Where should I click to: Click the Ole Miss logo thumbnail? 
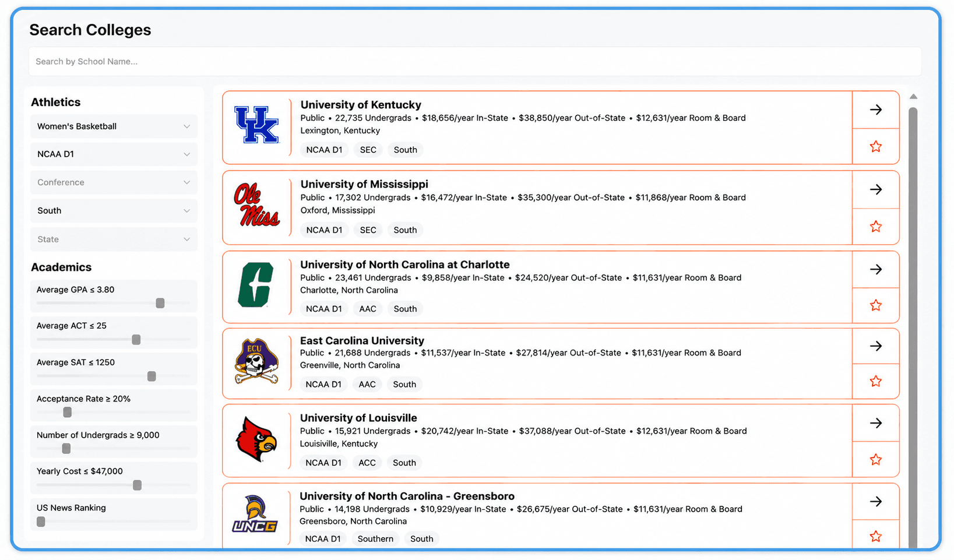point(256,205)
